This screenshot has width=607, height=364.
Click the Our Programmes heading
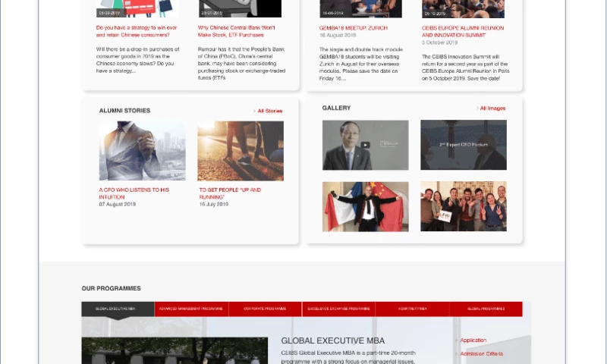[111, 289]
